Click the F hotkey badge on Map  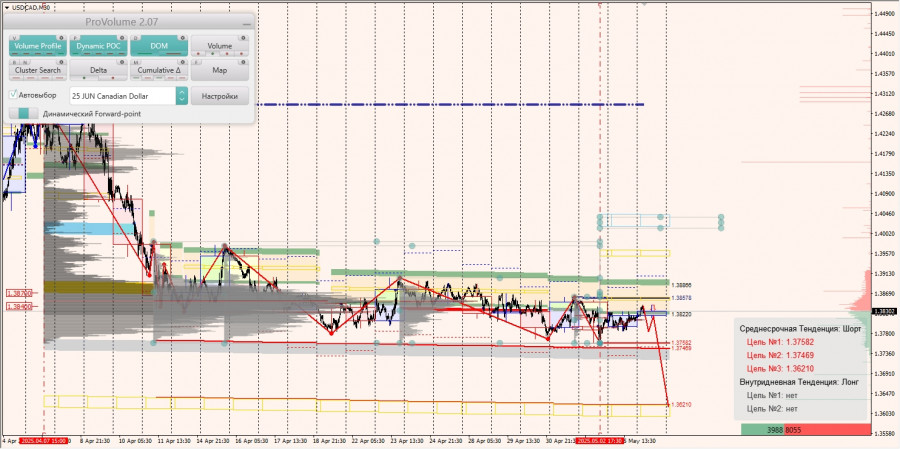click(x=196, y=62)
